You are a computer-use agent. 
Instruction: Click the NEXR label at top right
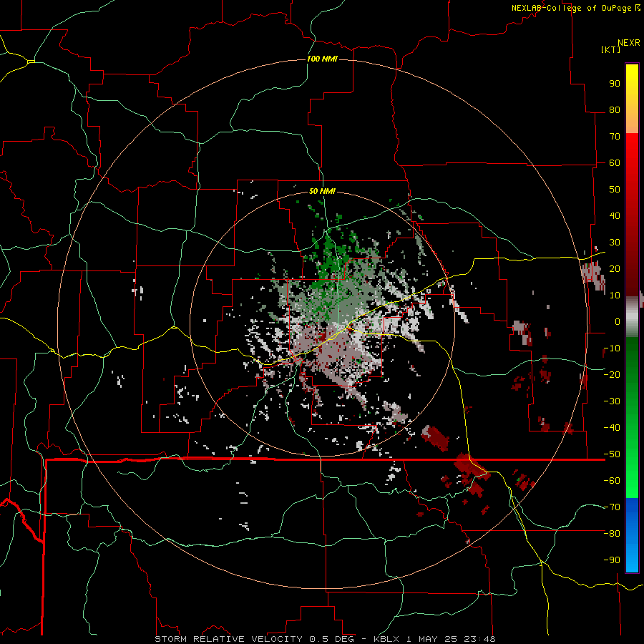pyautogui.click(x=628, y=43)
